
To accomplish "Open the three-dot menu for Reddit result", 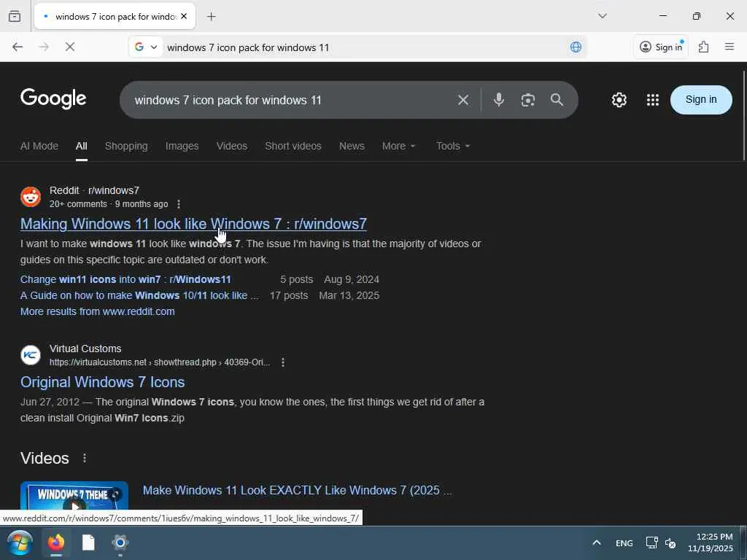I will tap(179, 204).
